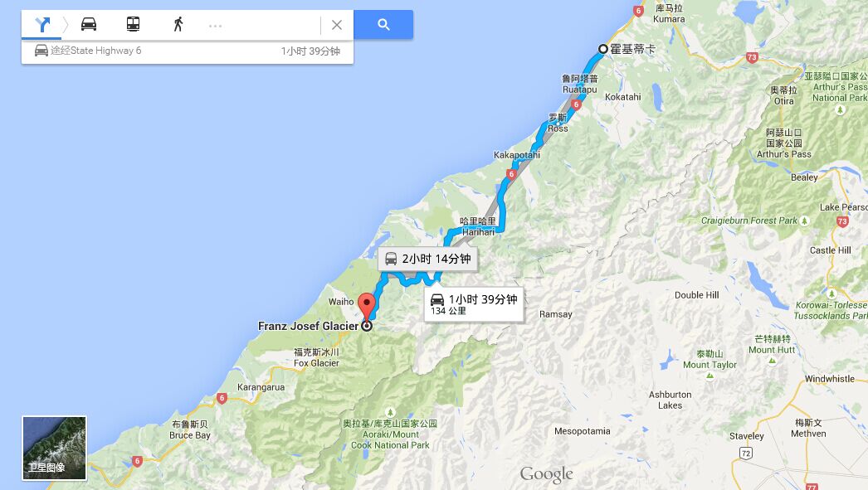Viewport: 868px width, 490px height.
Task: Switch to driving directions car icon
Action: point(89,24)
